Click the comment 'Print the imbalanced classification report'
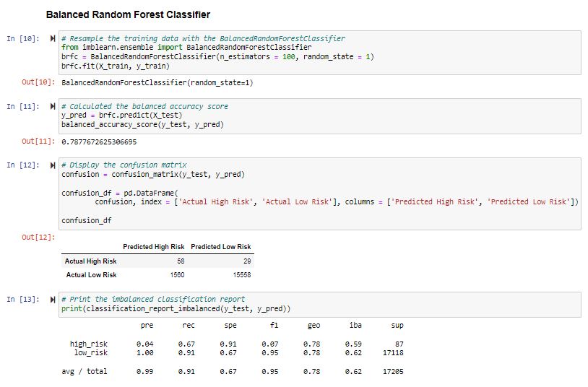 [x=153, y=299]
